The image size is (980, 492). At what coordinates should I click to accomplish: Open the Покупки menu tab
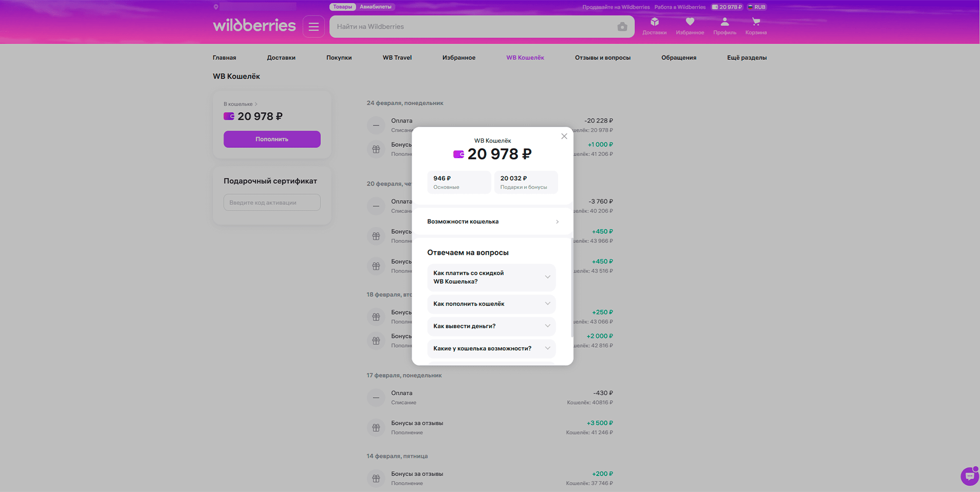[339, 58]
